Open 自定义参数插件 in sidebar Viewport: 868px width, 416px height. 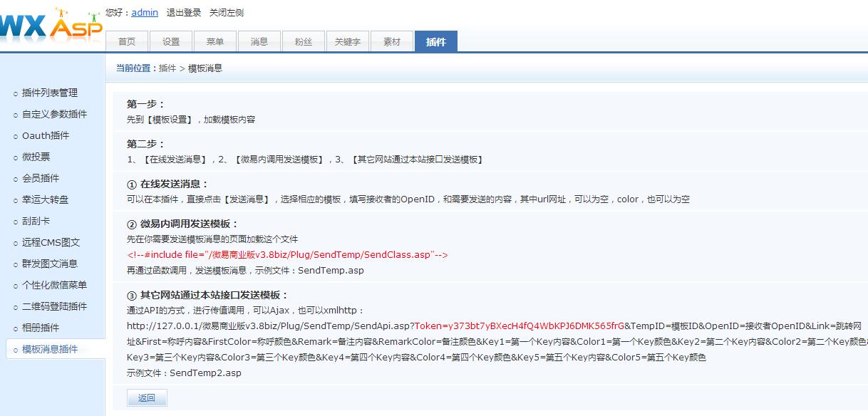pyautogui.click(x=54, y=114)
